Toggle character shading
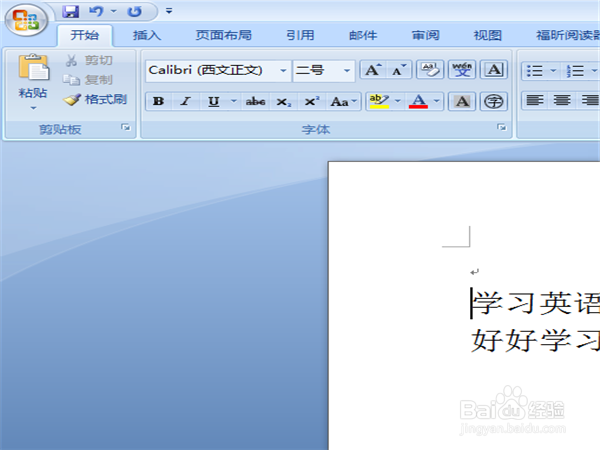 pos(462,101)
